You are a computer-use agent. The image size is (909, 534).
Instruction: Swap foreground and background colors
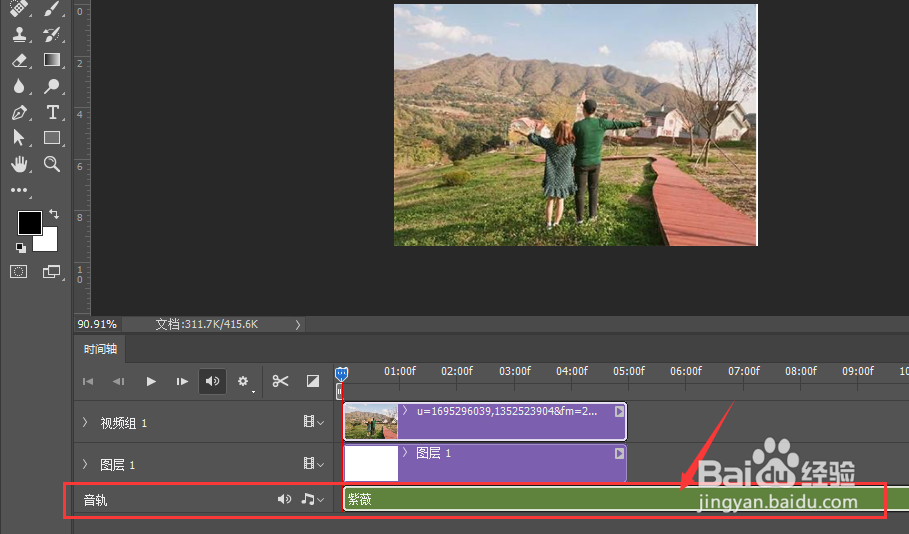[x=54, y=214]
